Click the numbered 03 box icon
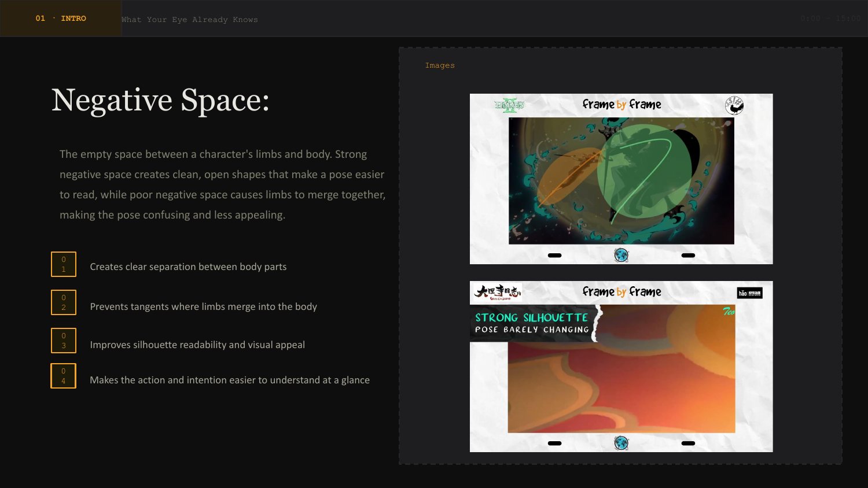 pos(64,341)
